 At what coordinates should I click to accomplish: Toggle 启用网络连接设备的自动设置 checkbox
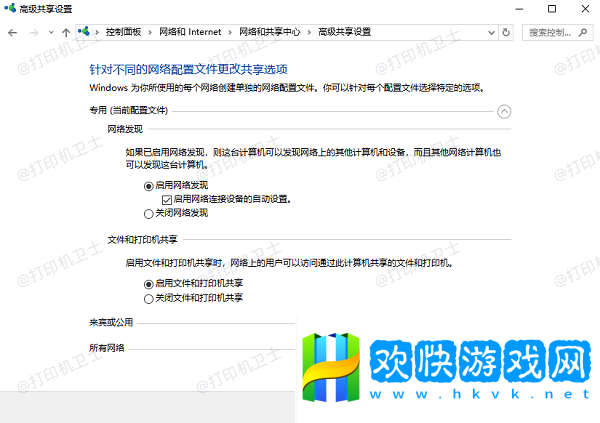166,200
